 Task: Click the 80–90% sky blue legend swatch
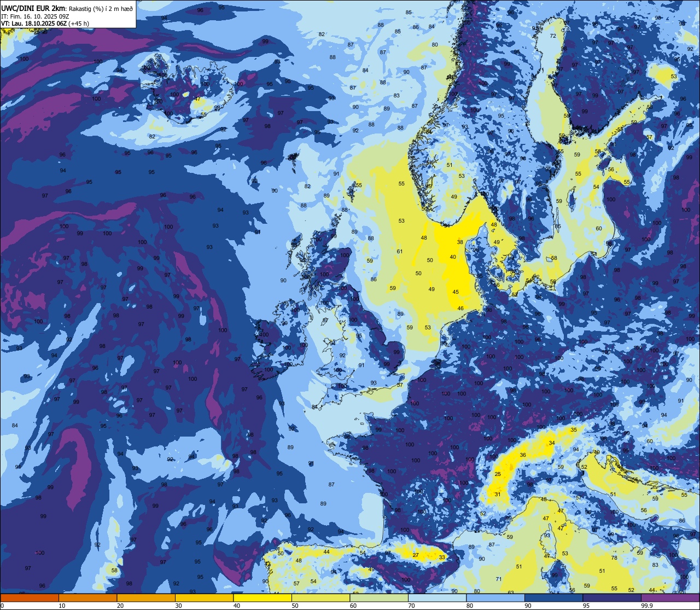click(x=495, y=598)
